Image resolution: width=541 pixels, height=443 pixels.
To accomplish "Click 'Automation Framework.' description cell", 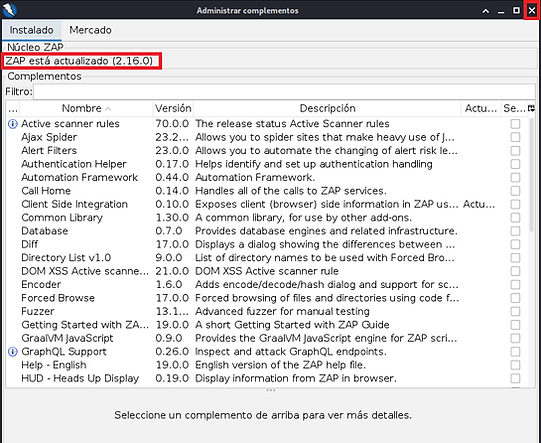I will (255, 178).
